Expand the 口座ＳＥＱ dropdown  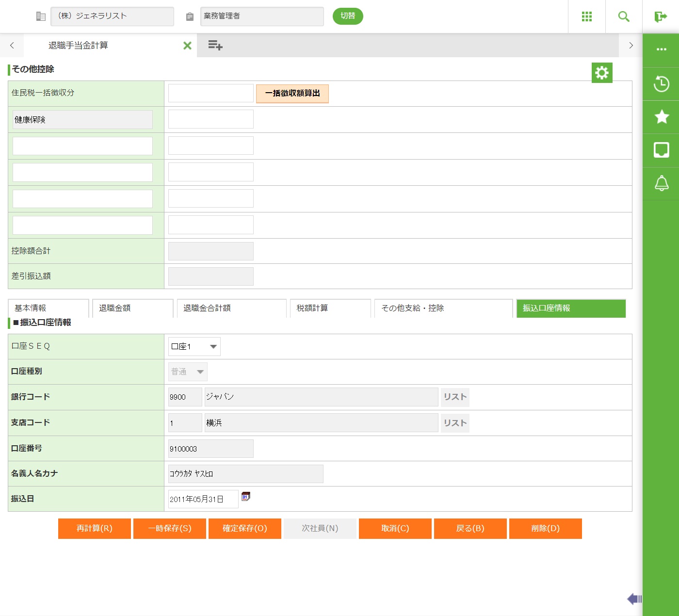(x=194, y=346)
